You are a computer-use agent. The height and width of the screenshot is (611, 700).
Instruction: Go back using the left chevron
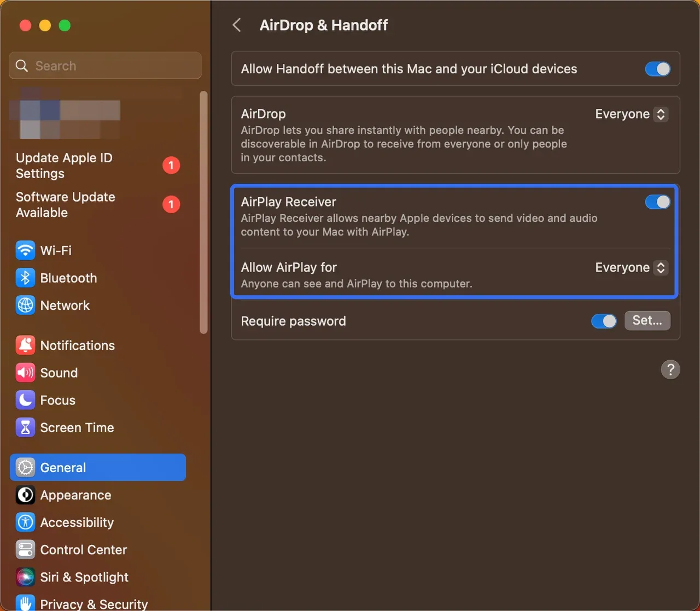(x=237, y=25)
